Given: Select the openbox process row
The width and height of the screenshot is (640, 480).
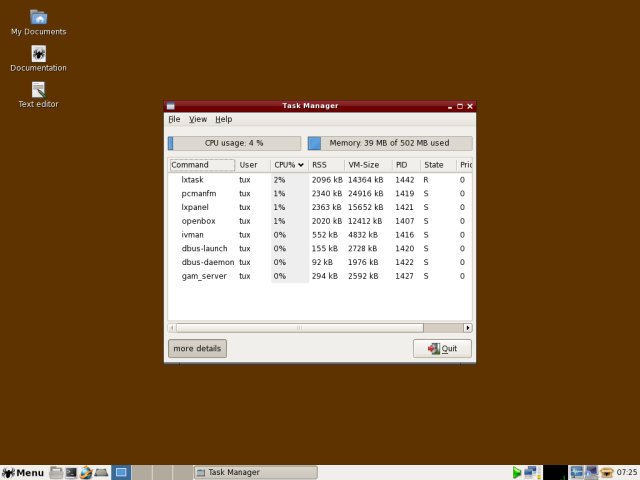Looking at the screenshot, I should coord(320,221).
